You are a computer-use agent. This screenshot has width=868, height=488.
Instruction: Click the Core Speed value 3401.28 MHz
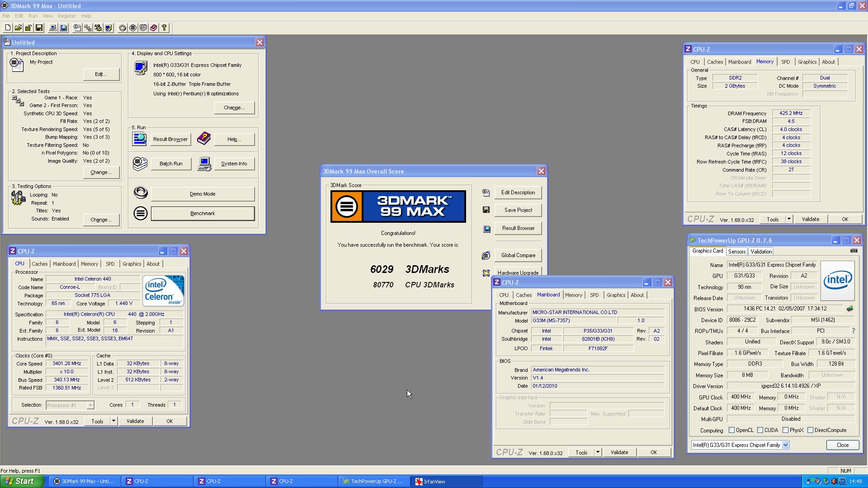pyautogui.click(x=67, y=364)
